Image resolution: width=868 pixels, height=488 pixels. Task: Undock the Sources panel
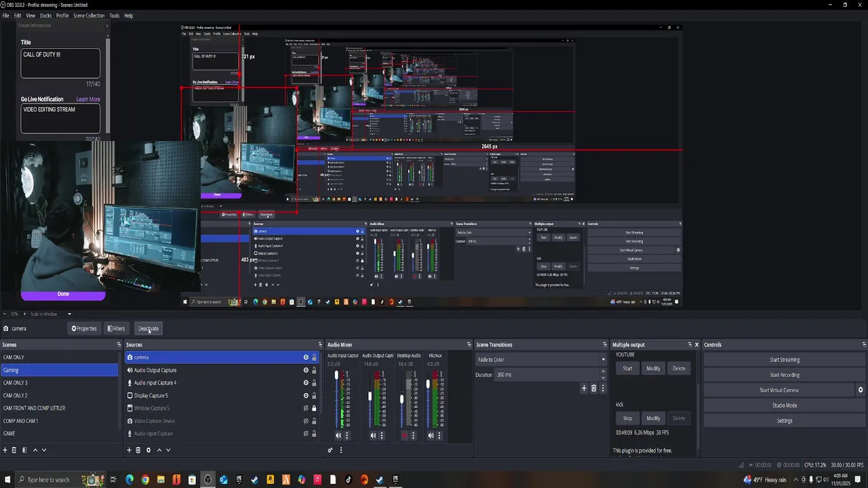[320, 345]
